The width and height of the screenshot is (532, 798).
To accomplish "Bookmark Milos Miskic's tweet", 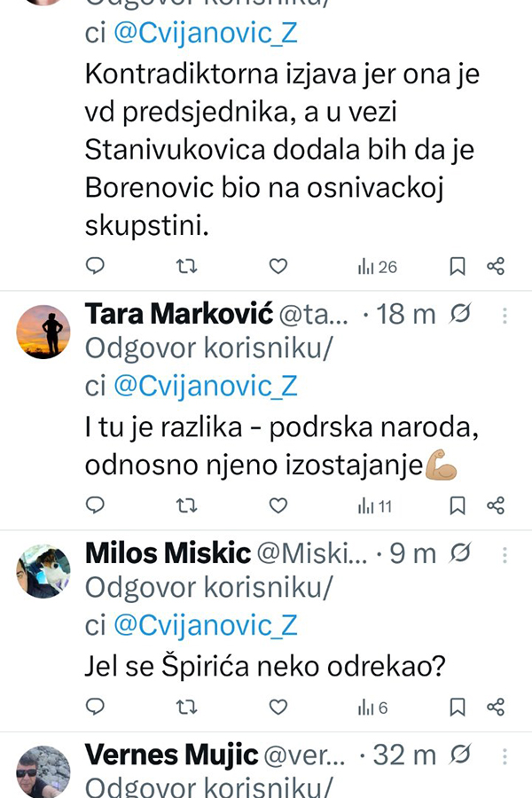I will pos(458,707).
